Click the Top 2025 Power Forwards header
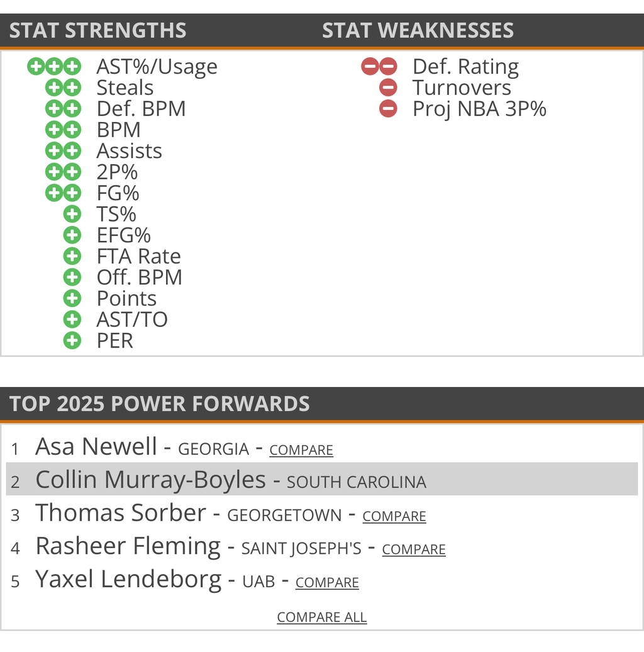Screen dimensions: 644x652 point(160,403)
